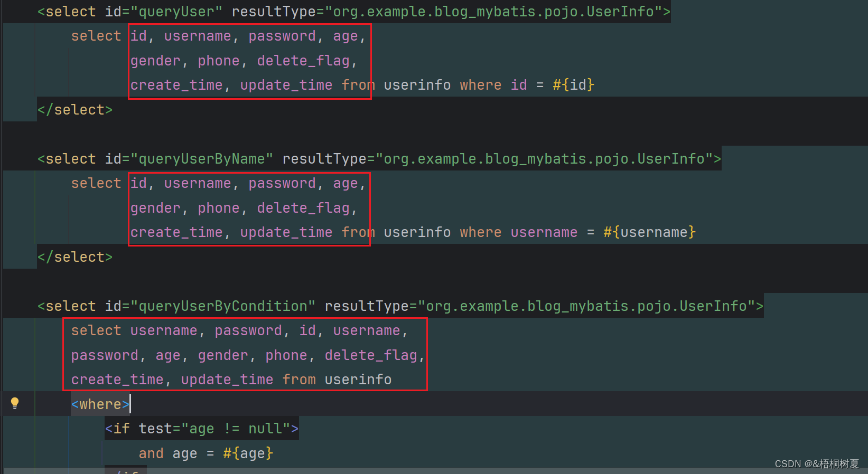
Task: Click create_time column in queryUserByCondition statement
Action: click(x=117, y=380)
